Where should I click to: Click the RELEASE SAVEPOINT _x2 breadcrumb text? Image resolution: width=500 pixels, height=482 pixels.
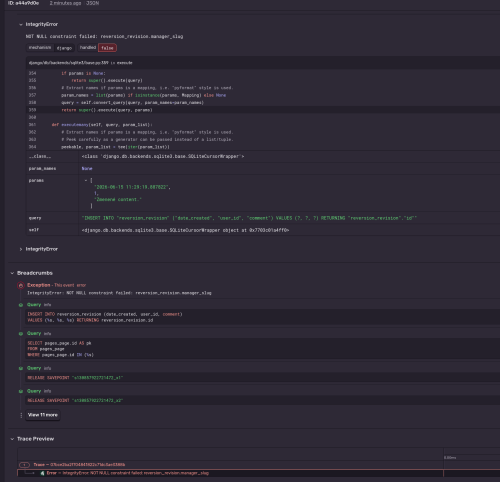pos(75,400)
